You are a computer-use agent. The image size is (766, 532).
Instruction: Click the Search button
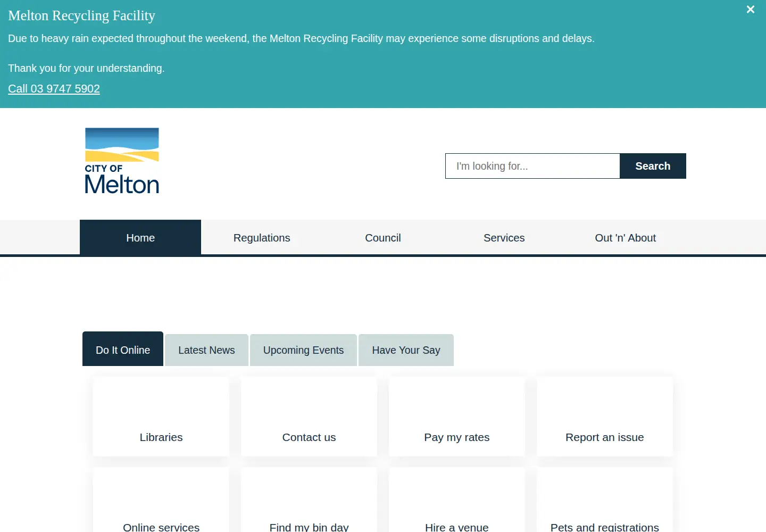pyautogui.click(x=653, y=166)
